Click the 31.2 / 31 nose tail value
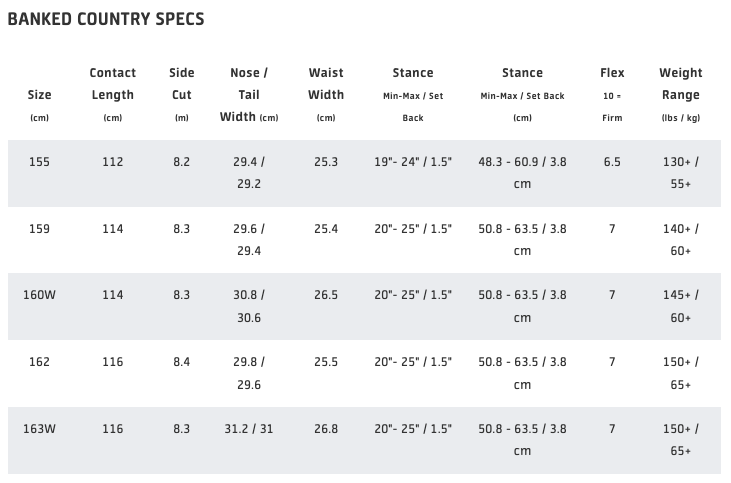The height and width of the screenshot is (483, 731). coord(249,429)
